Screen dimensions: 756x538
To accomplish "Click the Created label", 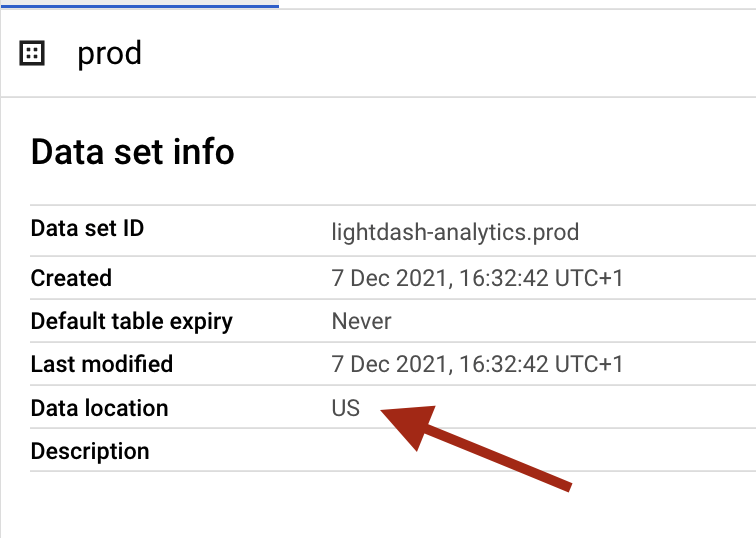I will coord(71,278).
